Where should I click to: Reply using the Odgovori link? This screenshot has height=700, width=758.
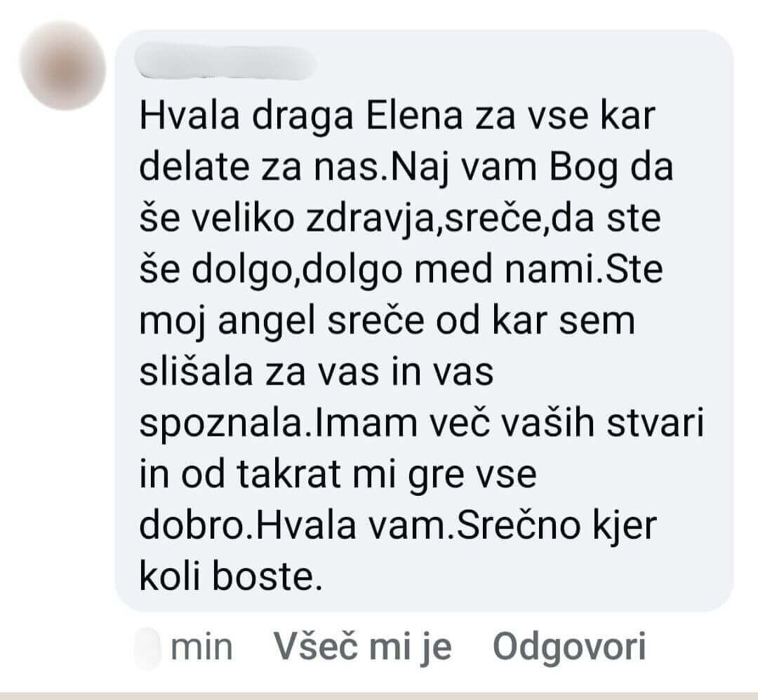569,646
